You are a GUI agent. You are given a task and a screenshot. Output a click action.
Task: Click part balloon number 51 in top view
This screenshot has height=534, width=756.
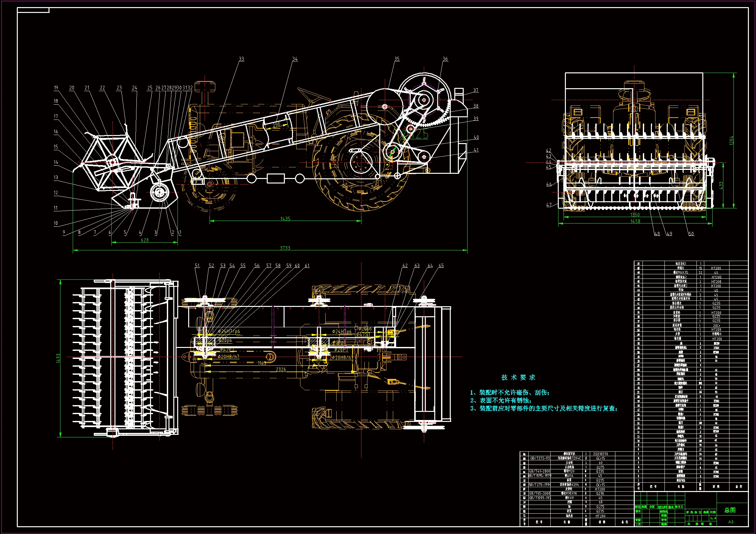pos(197,266)
